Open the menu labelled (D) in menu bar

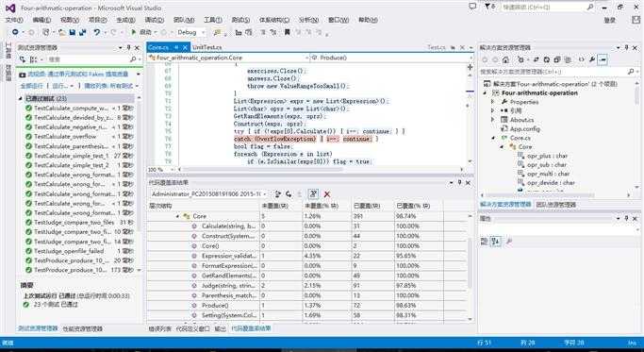[x=155, y=20]
